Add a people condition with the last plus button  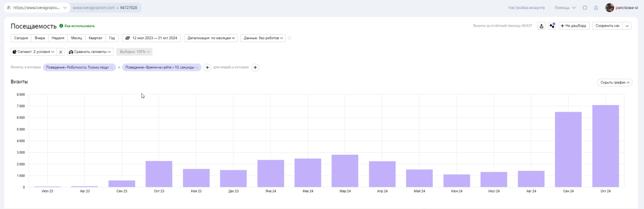tap(255, 67)
